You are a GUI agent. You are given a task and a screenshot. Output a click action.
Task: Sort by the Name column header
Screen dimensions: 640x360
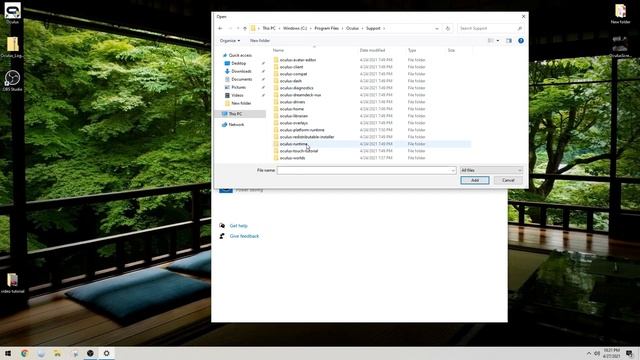[x=278, y=50]
